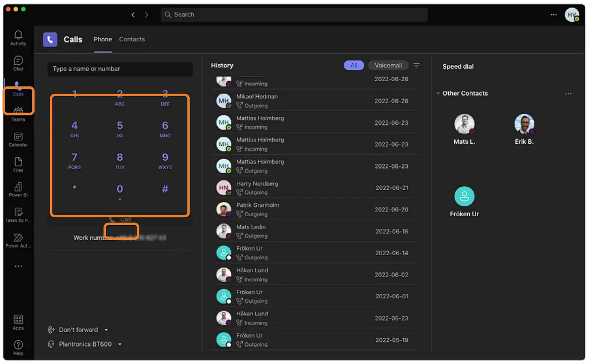Click Erik B. speed dial avatar
The height and width of the screenshot is (364, 589).
tap(524, 124)
